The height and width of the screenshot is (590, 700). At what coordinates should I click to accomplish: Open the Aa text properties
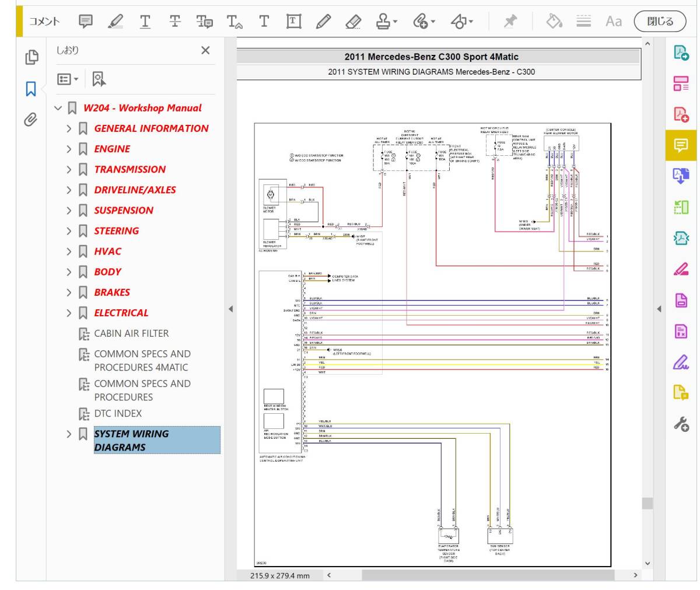pyautogui.click(x=614, y=22)
